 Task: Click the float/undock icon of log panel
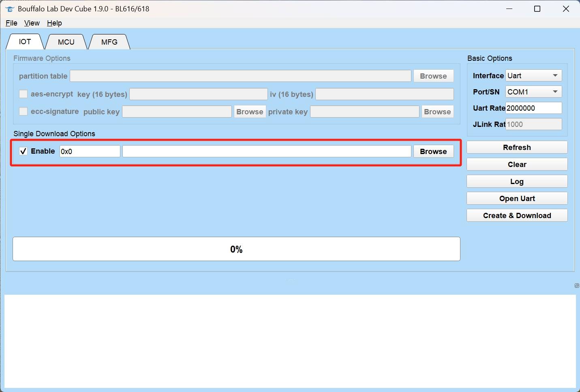tap(577, 286)
